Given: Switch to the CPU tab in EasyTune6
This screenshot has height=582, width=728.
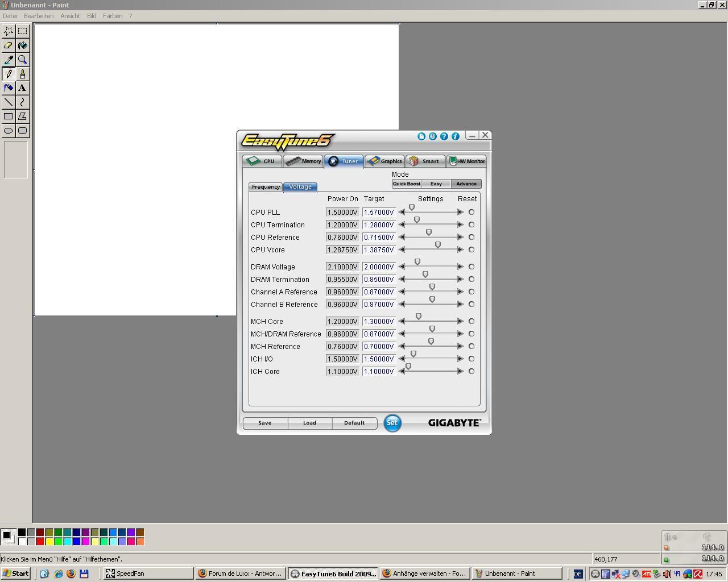Looking at the screenshot, I should pos(262,161).
